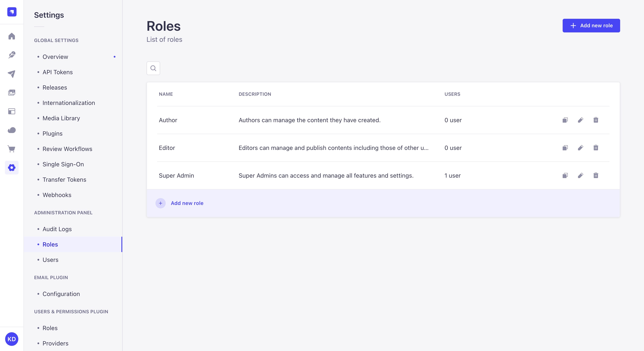Screen dimensions: 644x351
Task: Click the DESCRIPTION column header
Action: (x=255, y=94)
